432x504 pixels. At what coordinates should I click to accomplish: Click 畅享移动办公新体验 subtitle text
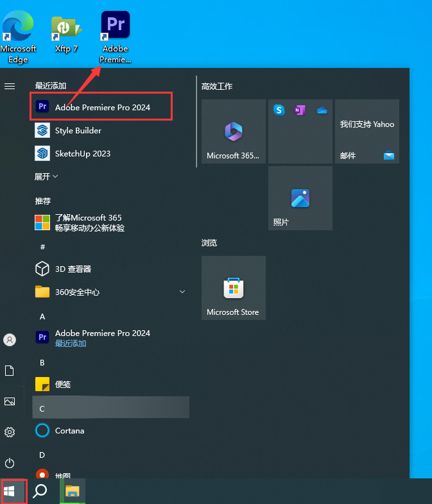click(x=90, y=228)
